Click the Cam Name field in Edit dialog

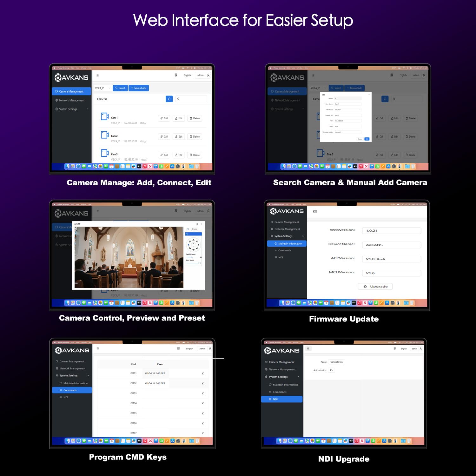pyautogui.click(x=347, y=104)
